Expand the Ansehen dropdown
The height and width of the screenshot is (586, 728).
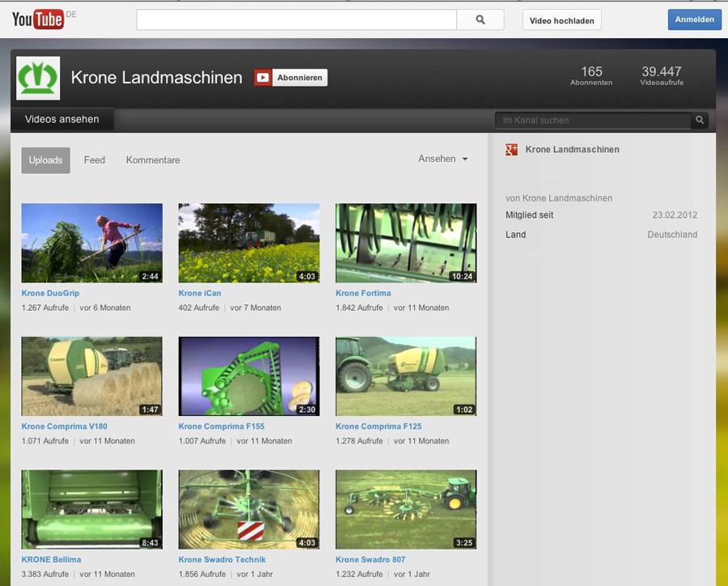tap(442, 159)
